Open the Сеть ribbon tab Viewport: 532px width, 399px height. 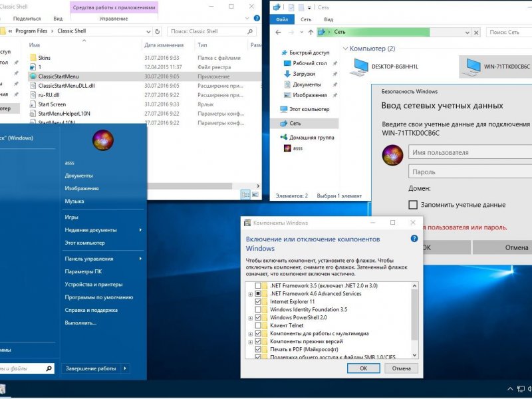306,19
